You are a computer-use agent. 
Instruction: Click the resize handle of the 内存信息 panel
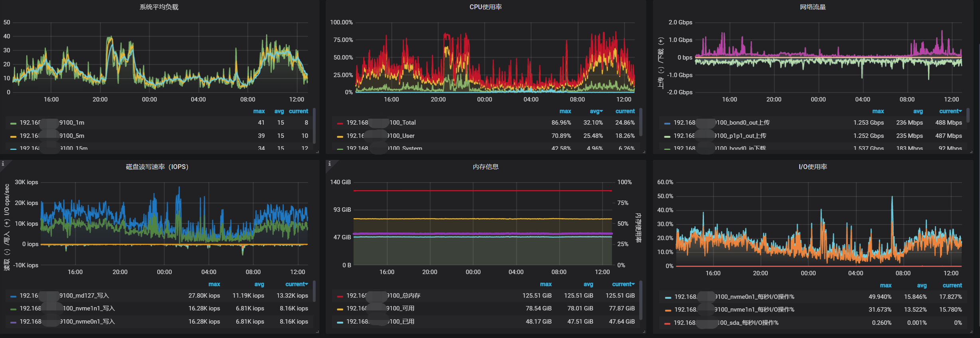(x=644, y=332)
